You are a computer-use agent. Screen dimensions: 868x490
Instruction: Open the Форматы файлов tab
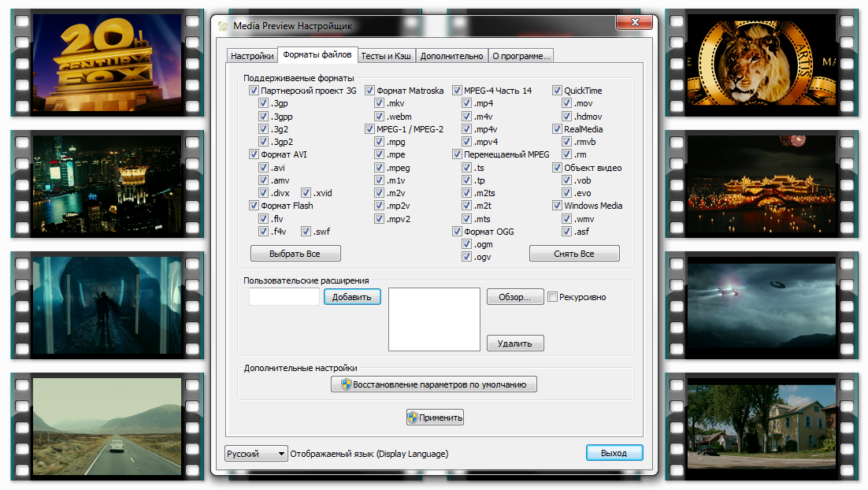tap(317, 55)
